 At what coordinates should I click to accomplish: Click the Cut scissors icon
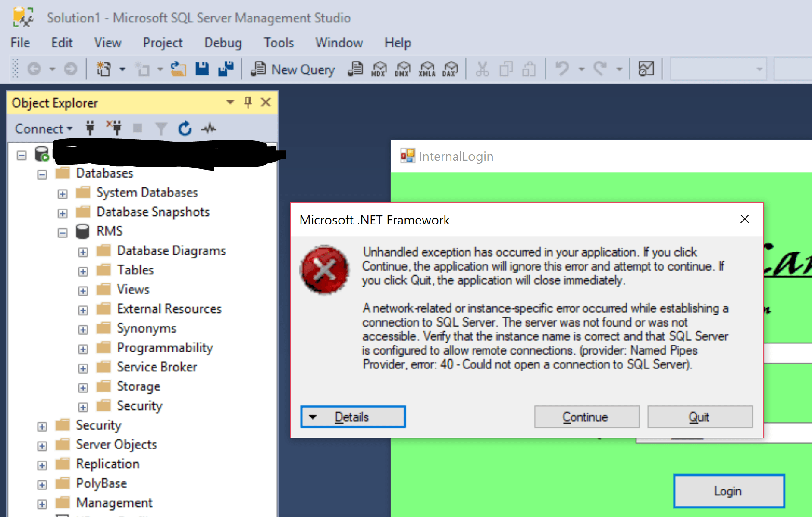pyautogui.click(x=482, y=69)
